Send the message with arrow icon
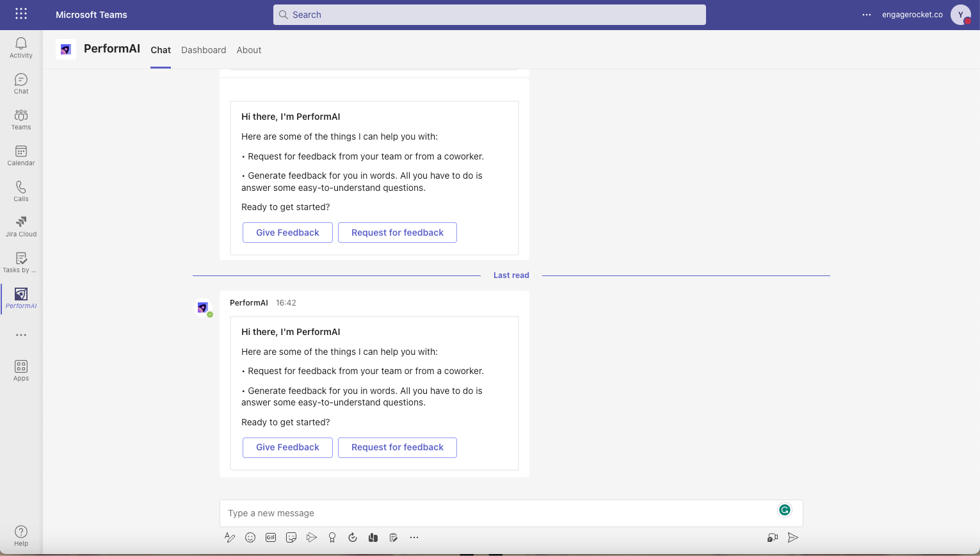980x556 pixels. 793,537
